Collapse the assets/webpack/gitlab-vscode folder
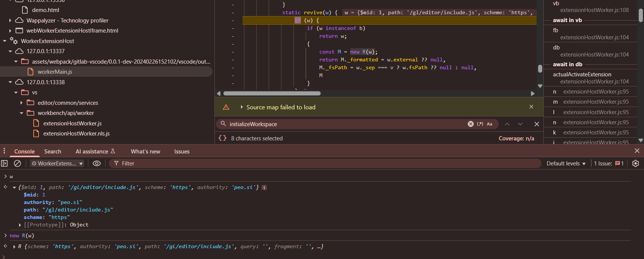Screen dimensions: 644x259 16,61
